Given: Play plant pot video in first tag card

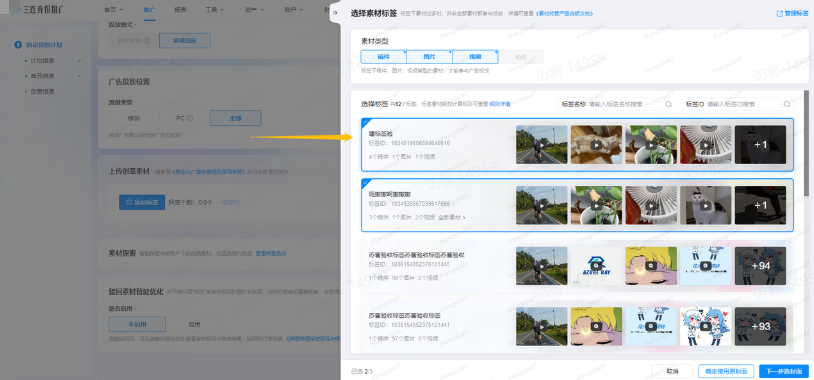Looking at the screenshot, I should click(x=651, y=145).
